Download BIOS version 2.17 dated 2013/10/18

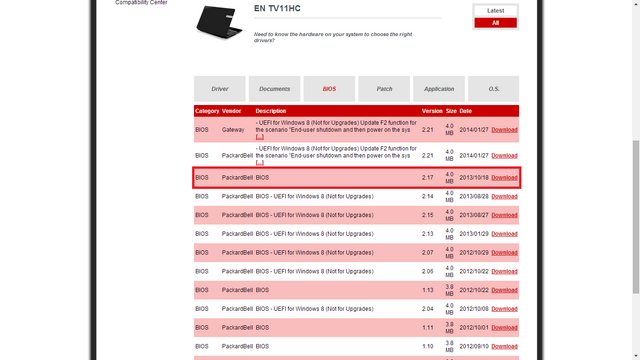point(504,178)
